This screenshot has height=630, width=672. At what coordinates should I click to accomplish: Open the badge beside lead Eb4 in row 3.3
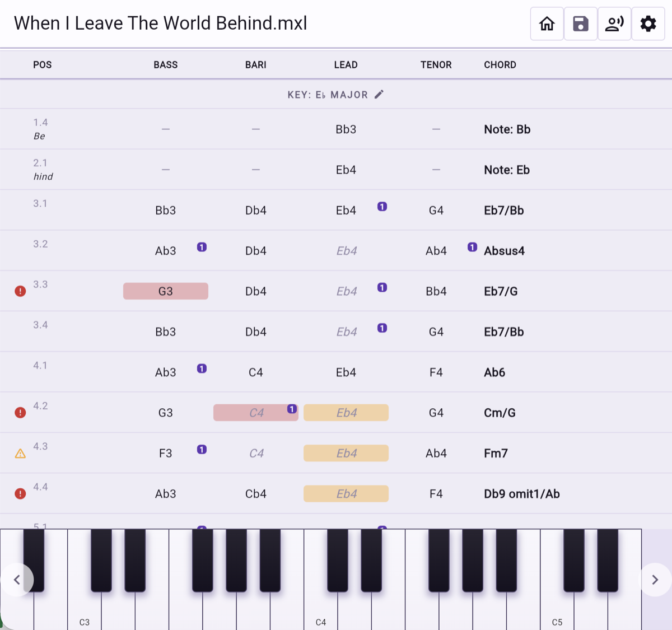pos(382,287)
